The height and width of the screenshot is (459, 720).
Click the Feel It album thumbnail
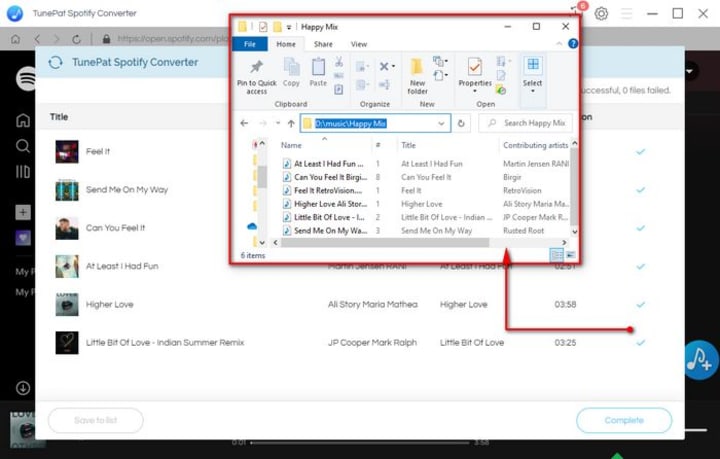pos(67,151)
